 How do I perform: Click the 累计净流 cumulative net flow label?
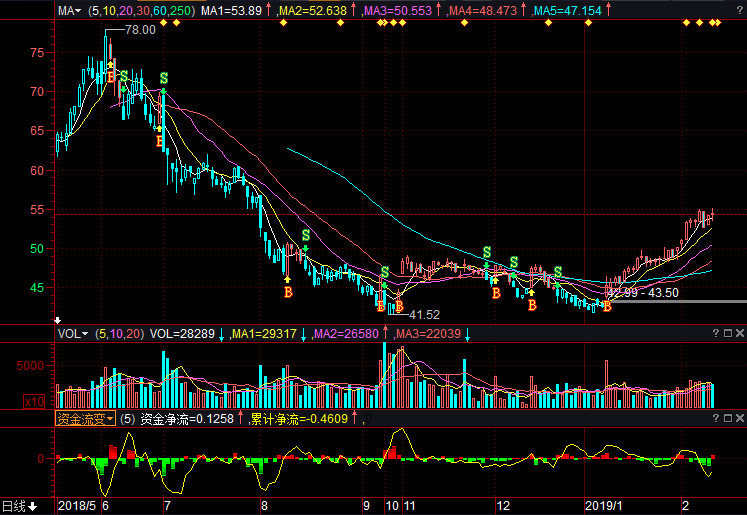point(298,419)
